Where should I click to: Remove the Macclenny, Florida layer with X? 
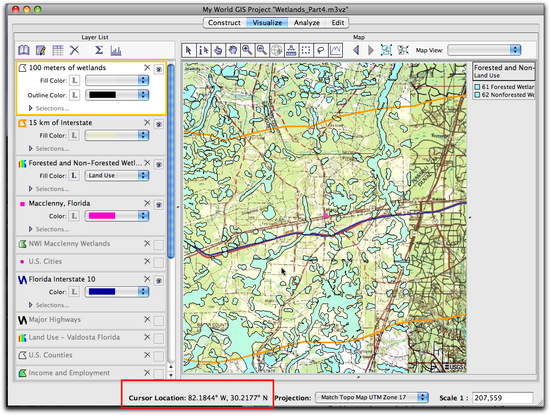147,203
